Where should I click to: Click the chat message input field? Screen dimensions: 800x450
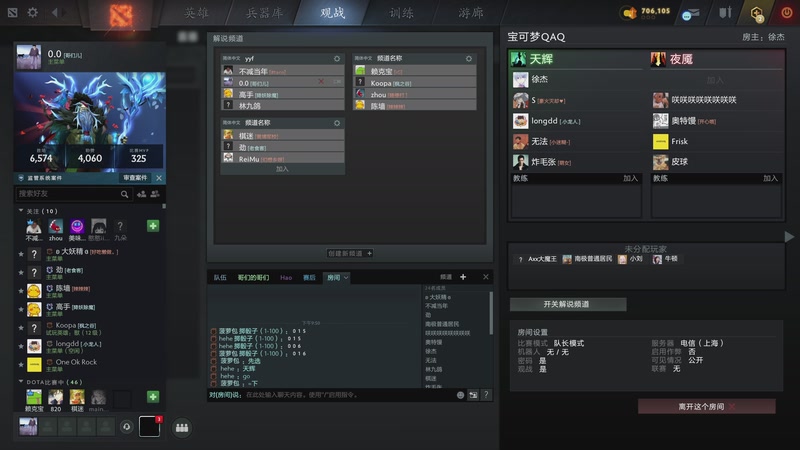(x=349, y=395)
